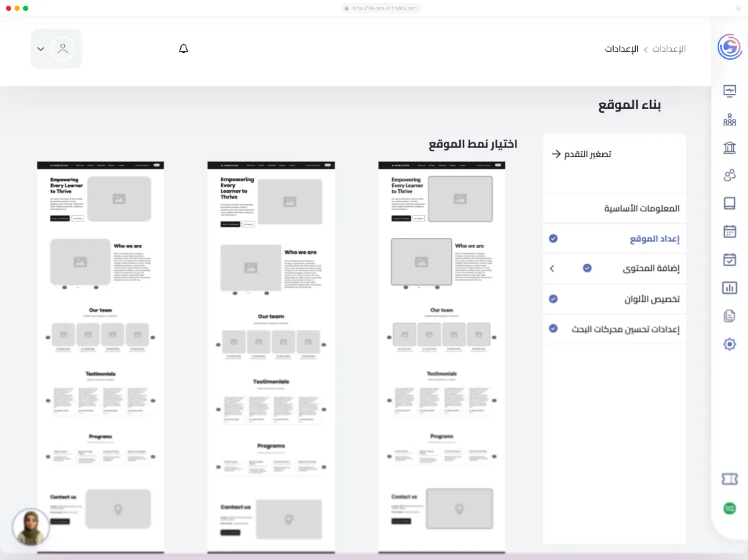Open the settings gear icon in sidebar
The height and width of the screenshot is (560, 748).
point(729,344)
